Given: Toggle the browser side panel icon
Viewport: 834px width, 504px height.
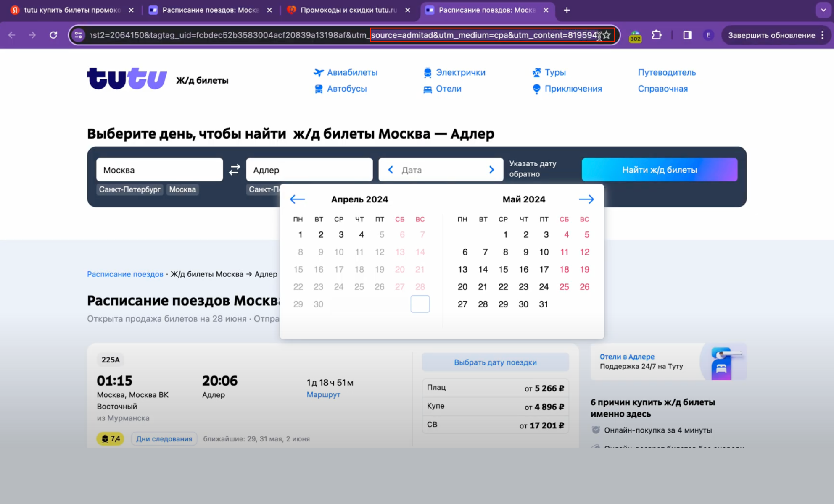Looking at the screenshot, I should [687, 35].
